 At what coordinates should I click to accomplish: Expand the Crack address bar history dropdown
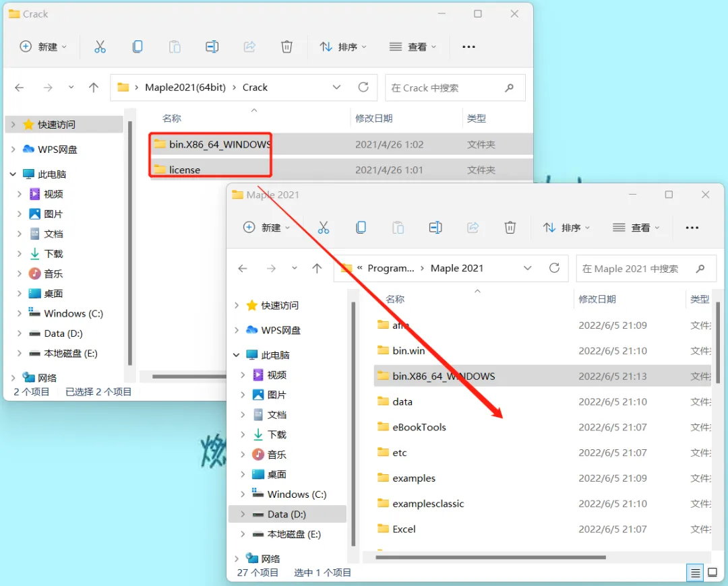(x=336, y=88)
